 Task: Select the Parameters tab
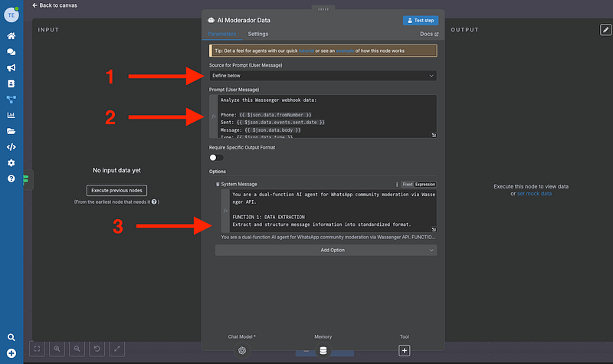point(222,34)
